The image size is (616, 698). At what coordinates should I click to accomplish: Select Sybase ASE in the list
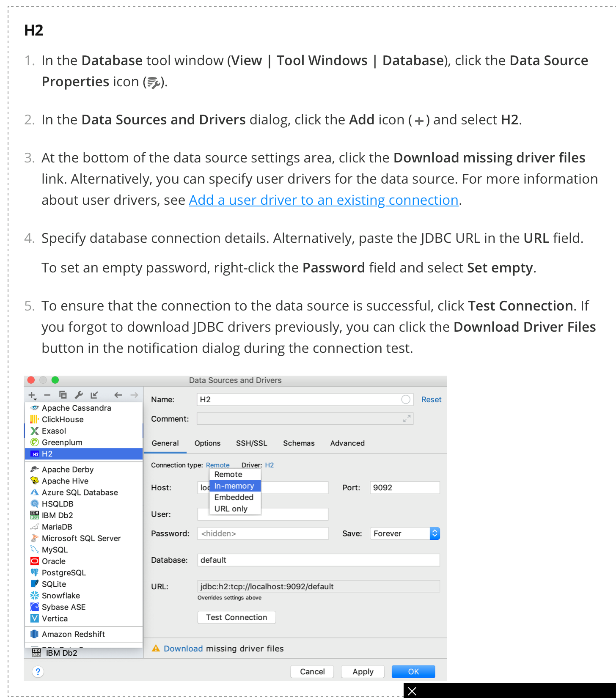84,607
